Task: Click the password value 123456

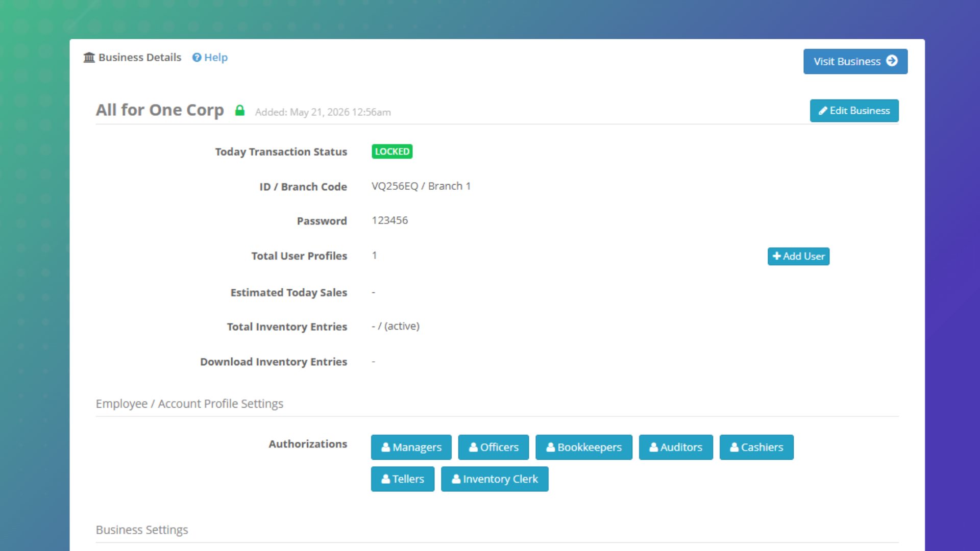Action: click(x=390, y=220)
